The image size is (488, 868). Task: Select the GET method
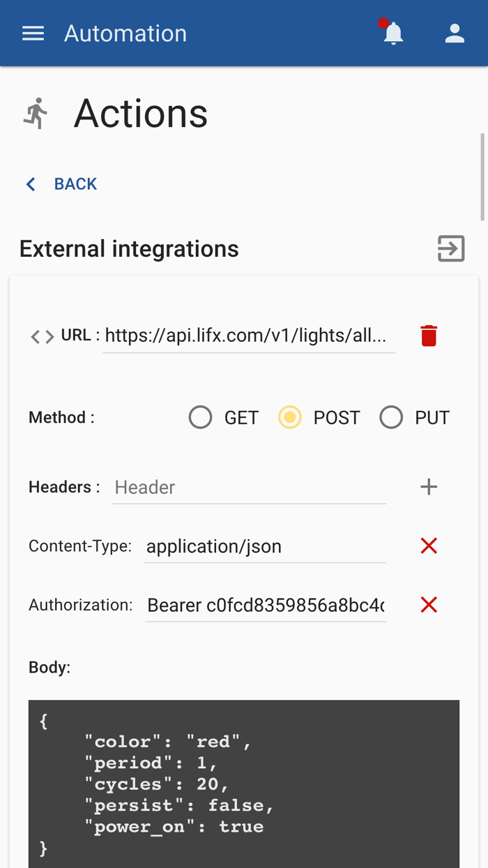tap(200, 417)
